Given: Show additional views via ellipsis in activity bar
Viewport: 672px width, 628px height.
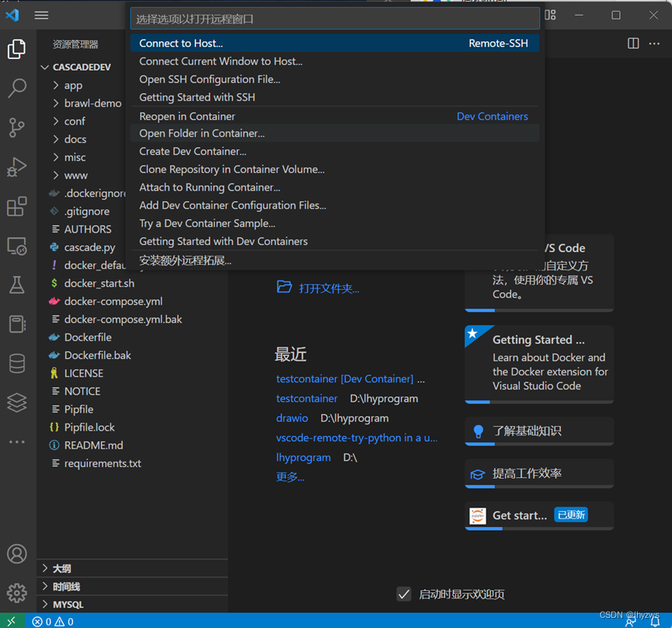Looking at the screenshot, I should (17, 441).
